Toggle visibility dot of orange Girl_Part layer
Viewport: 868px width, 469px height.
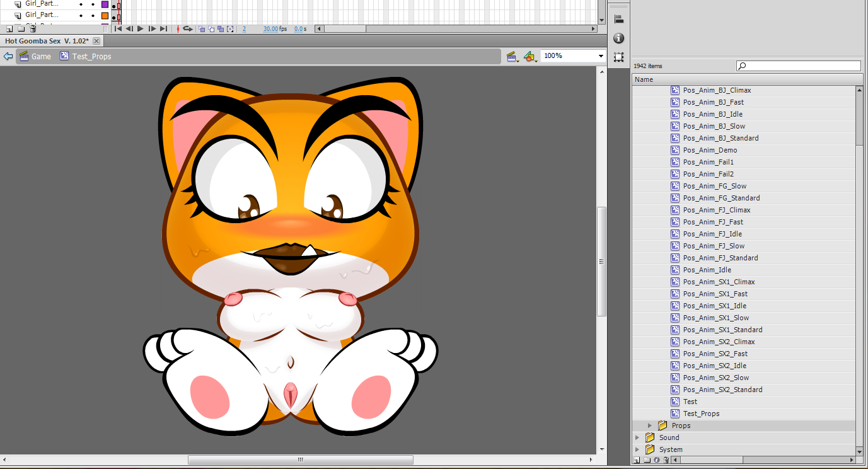[x=81, y=15]
